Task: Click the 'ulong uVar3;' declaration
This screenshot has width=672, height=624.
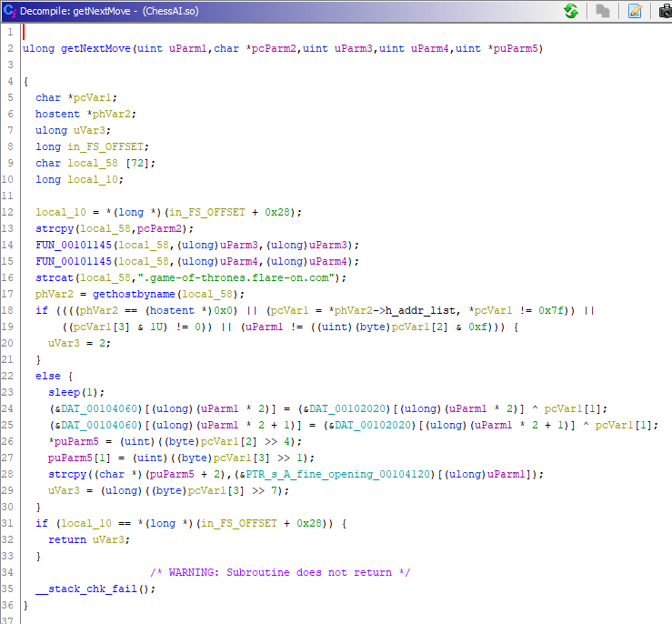Action: click(73, 130)
